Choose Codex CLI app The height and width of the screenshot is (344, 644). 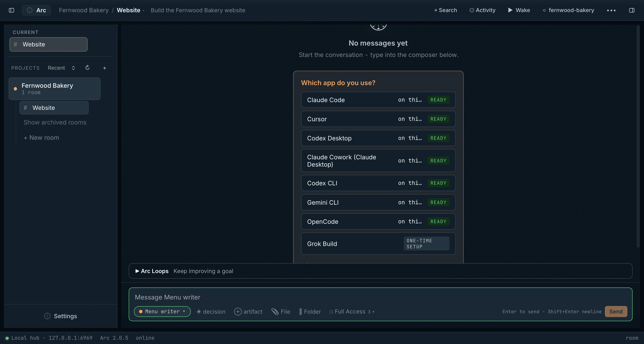point(378,183)
